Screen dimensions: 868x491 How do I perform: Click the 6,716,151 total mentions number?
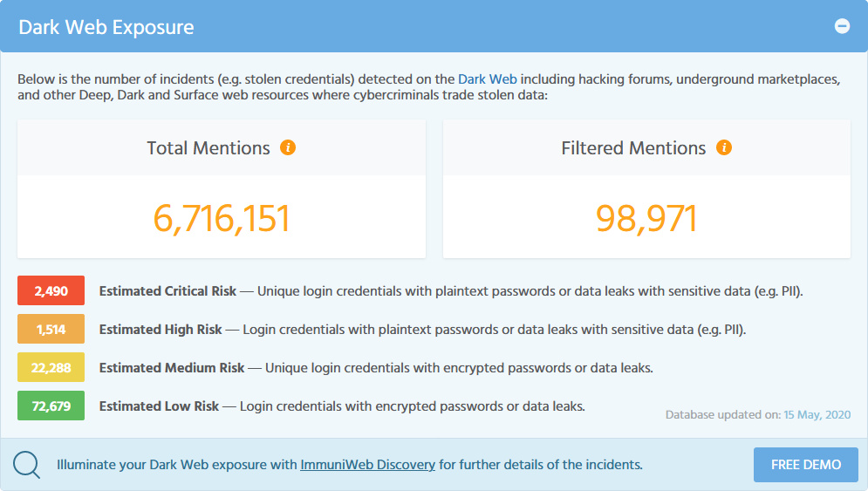(222, 217)
